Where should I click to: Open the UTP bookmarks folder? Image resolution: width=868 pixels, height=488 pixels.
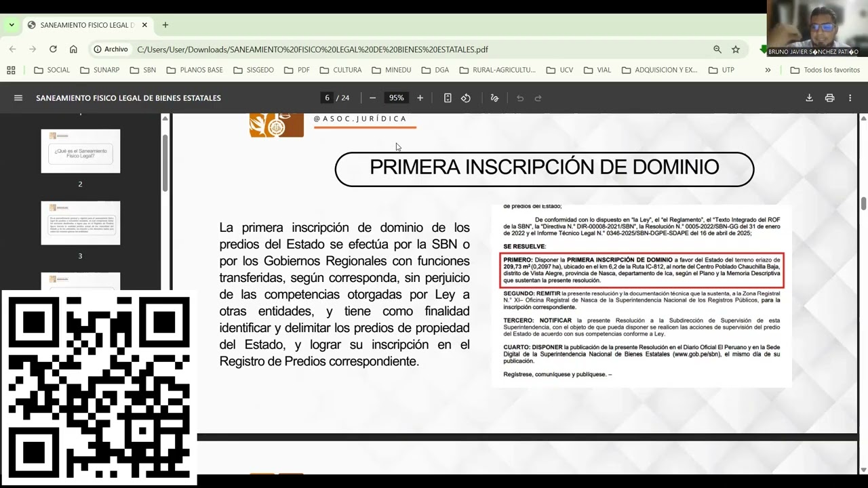tap(722, 70)
